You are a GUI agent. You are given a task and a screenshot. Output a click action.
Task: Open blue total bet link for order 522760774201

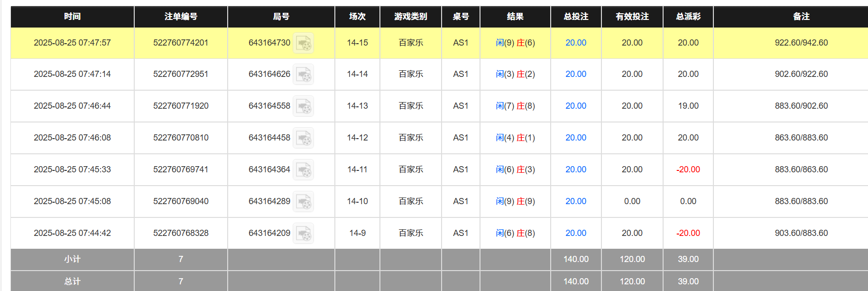click(x=575, y=43)
